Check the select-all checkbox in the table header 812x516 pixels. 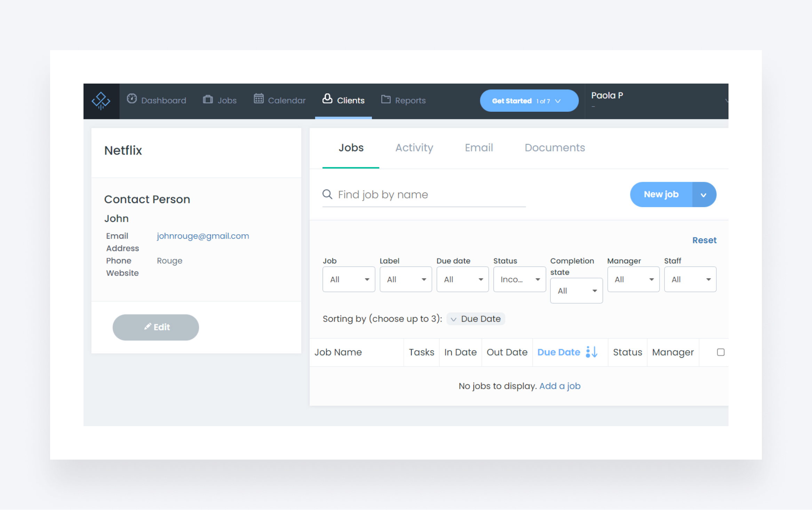(x=721, y=352)
